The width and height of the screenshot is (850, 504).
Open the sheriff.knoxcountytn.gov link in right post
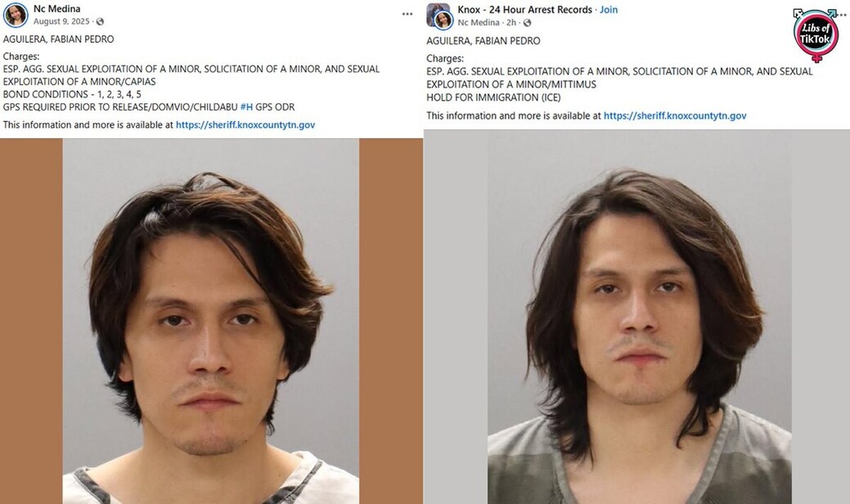(x=675, y=115)
